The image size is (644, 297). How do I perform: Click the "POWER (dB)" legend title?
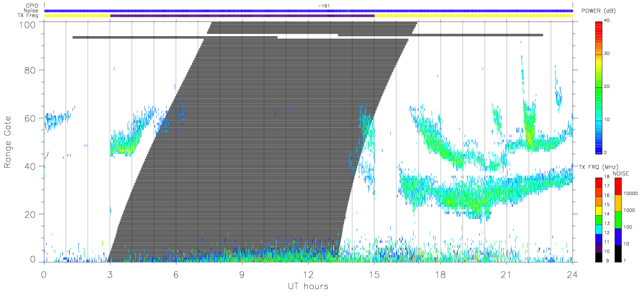tap(598, 11)
